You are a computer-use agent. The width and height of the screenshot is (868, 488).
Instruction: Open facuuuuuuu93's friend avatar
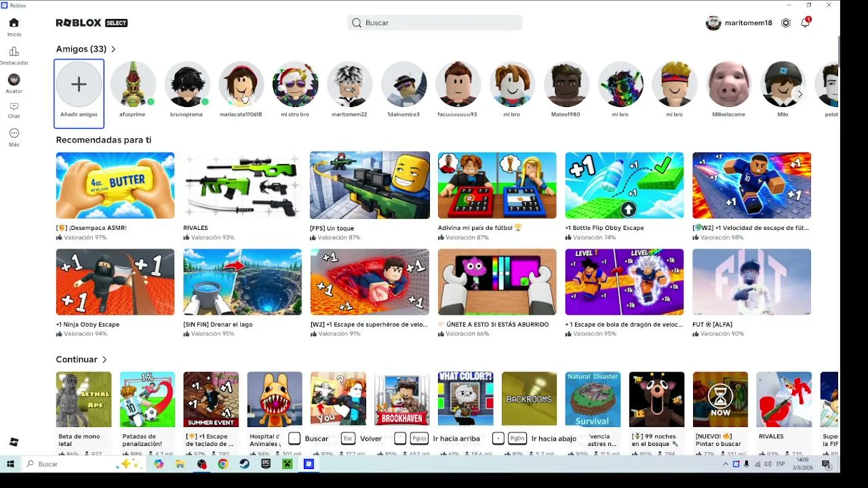pos(458,84)
